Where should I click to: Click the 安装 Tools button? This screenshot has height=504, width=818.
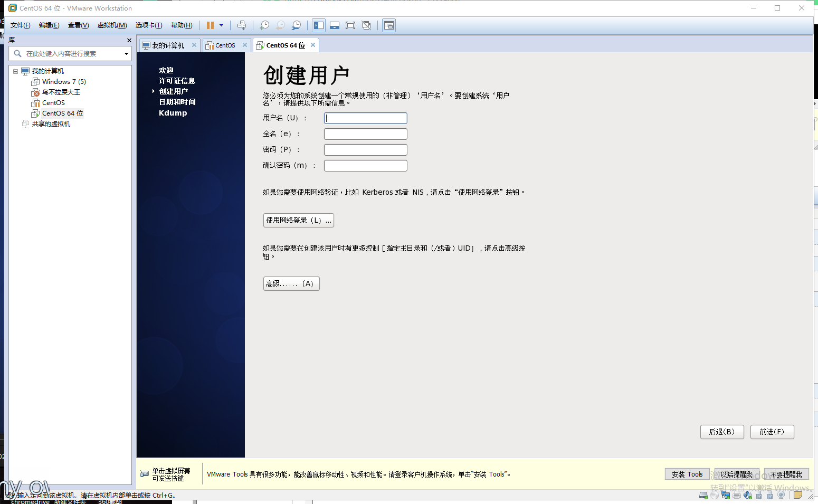coord(687,474)
